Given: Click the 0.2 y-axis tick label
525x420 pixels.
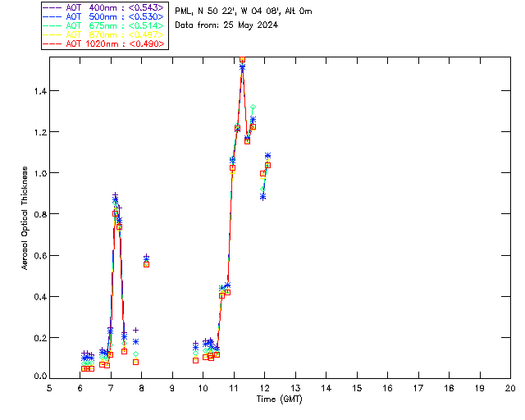Looking at the screenshot, I should pos(40,338).
